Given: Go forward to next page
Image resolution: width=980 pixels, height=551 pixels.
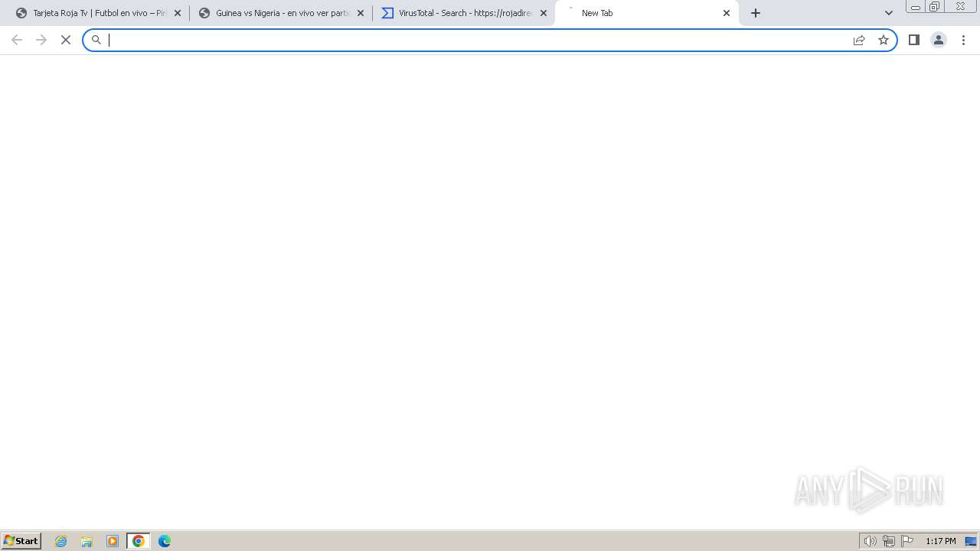Looking at the screenshot, I should click(x=41, y=40).
